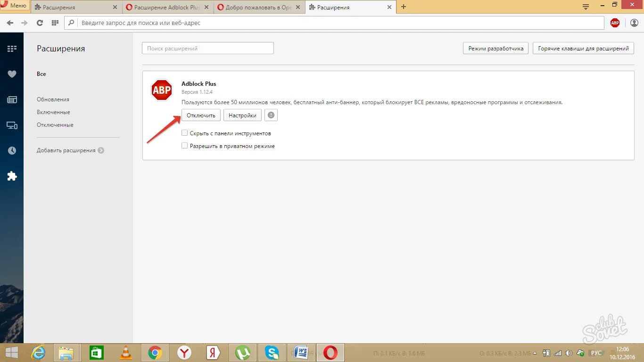Viewport: 644px width, 362px height.
Task: Open a new tab with the plus button
Action: click(x=404, y=7)
